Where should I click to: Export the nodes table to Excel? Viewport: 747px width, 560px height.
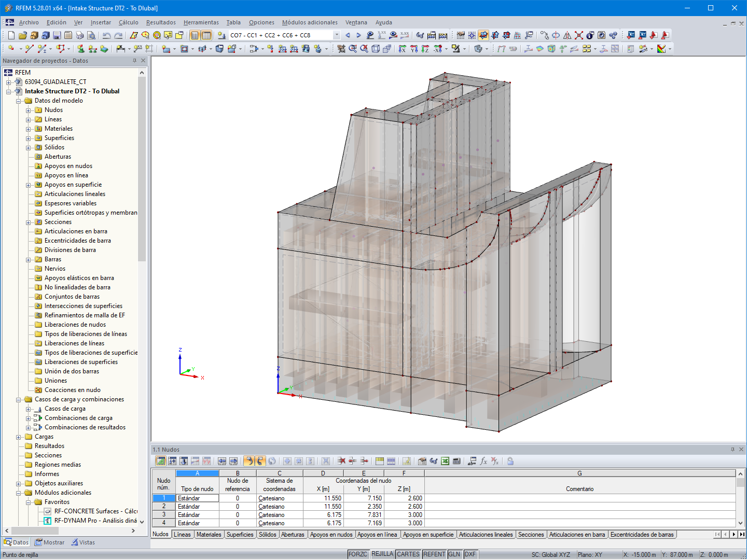[445, 461]
